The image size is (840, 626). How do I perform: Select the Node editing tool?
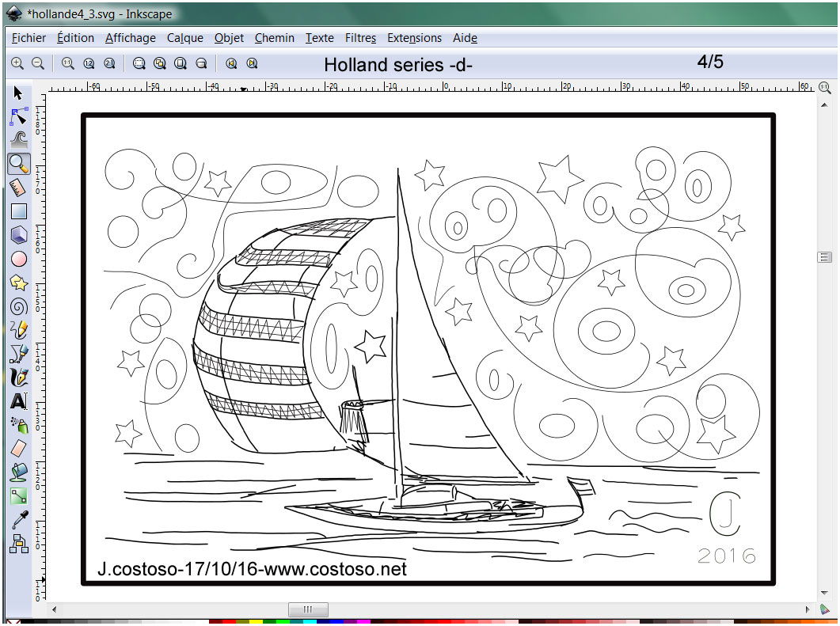coord(19,116)
